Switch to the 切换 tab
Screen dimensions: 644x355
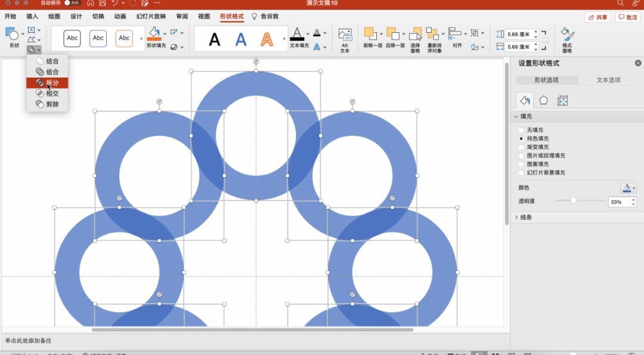(98, 17)
